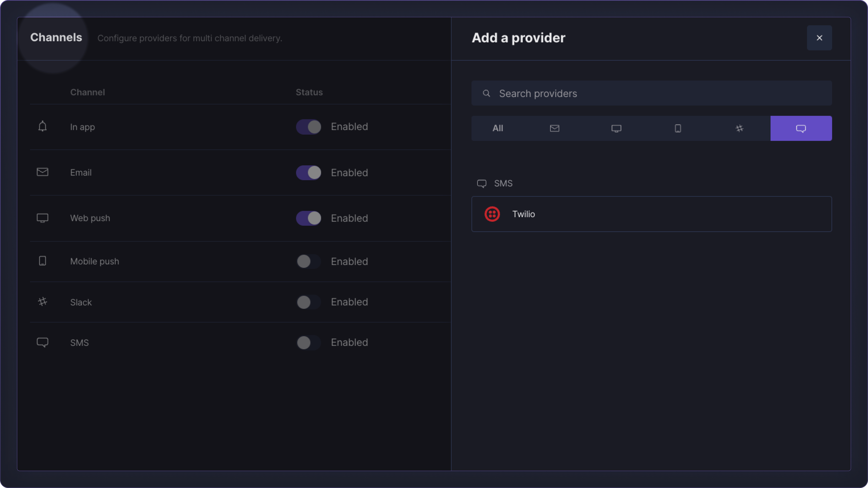Disable the In app channel toggle
This screenshot has width=868, height=488.
(308, 127)
